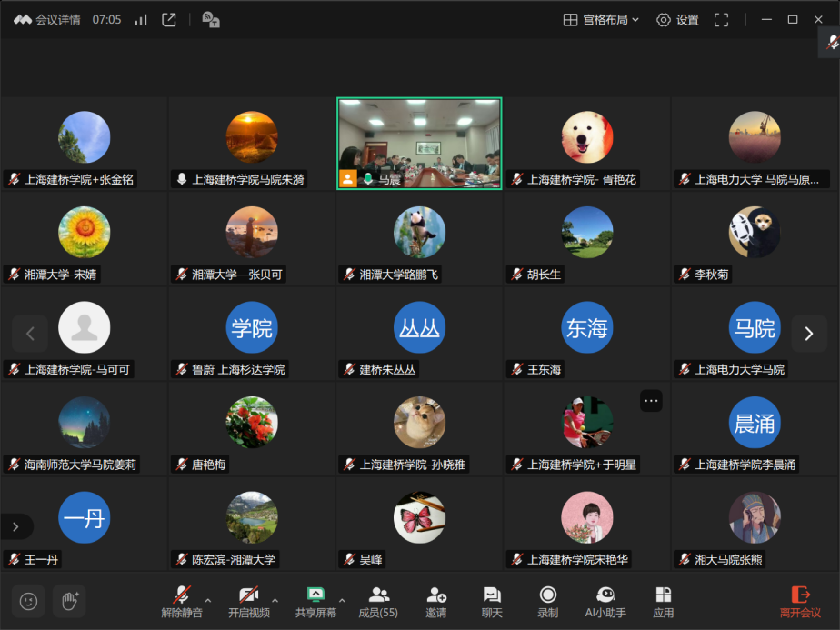Image resolution: width=840 pixels, height=630 pixels.
Task: Unmute microphone with 解除静音
Action: [x=182, y=601]
